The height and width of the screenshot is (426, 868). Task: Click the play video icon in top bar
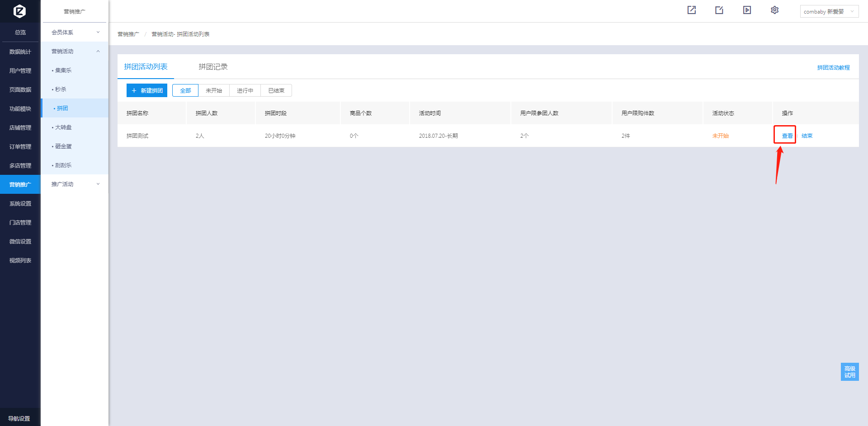click(x=747, y=10)
